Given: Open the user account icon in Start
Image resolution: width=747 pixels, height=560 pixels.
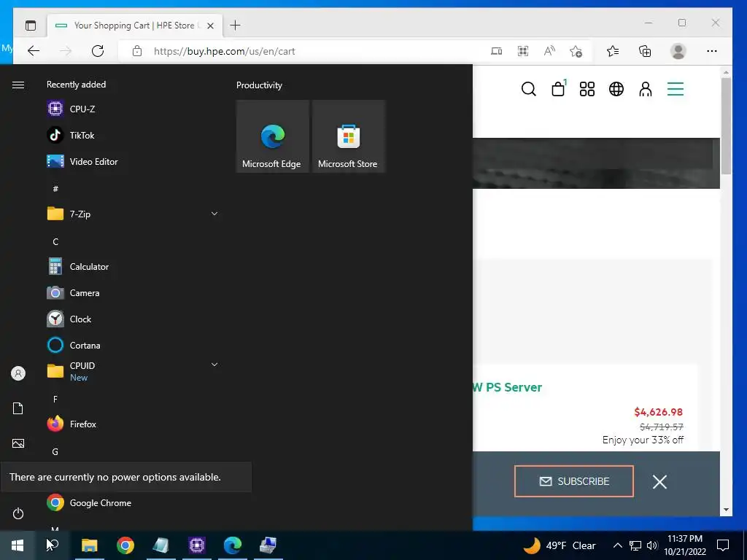Looking at the screenshot, I should 18,373.
